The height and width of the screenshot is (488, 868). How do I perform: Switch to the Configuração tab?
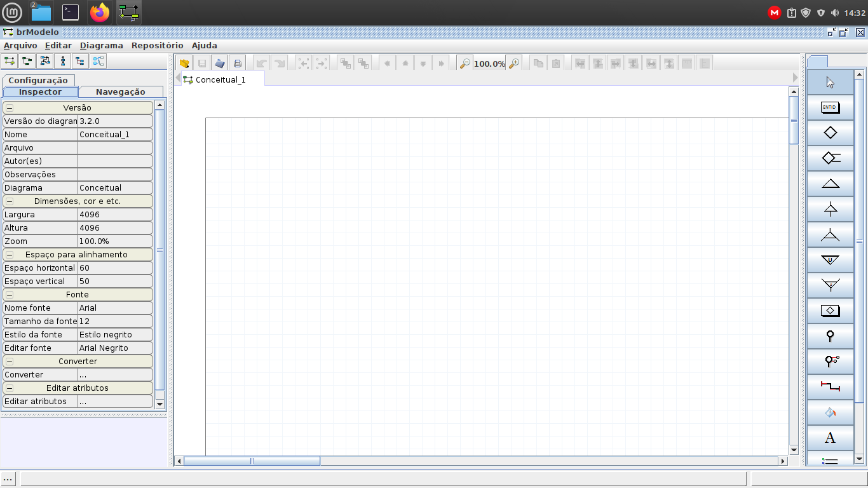[38, 80]
